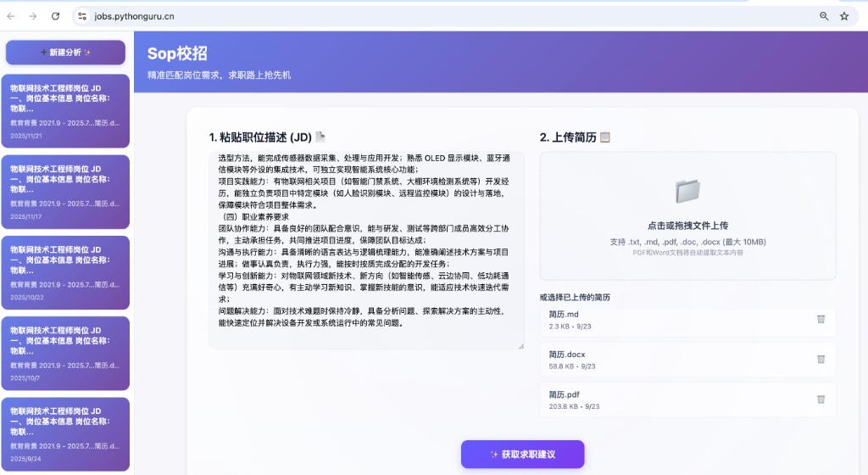
Task: Open site info icon in address bar
Action: pos(82,16)
